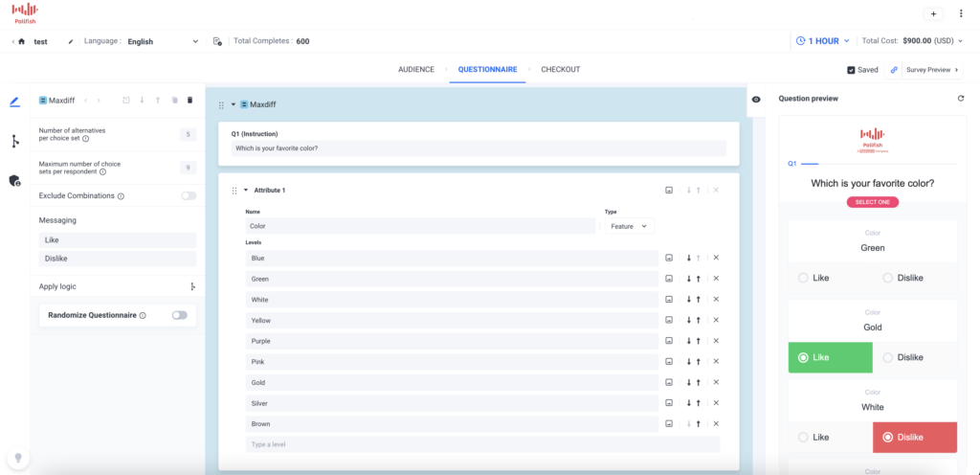Click the pencil icon next to test
980x475 pixels.
(x=70, y=42)
